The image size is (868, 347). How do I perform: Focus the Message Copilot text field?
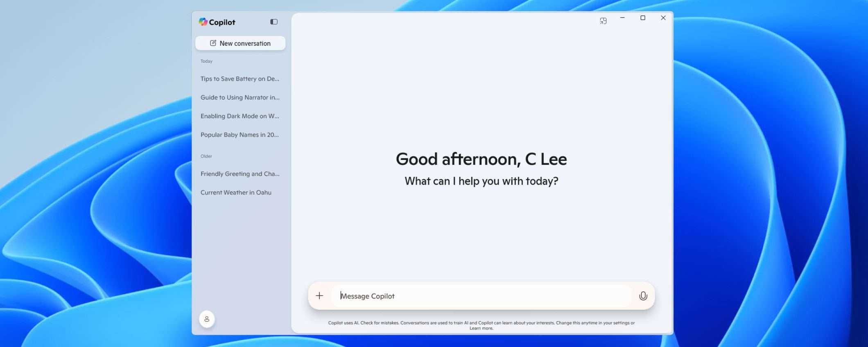click(483, 296)
